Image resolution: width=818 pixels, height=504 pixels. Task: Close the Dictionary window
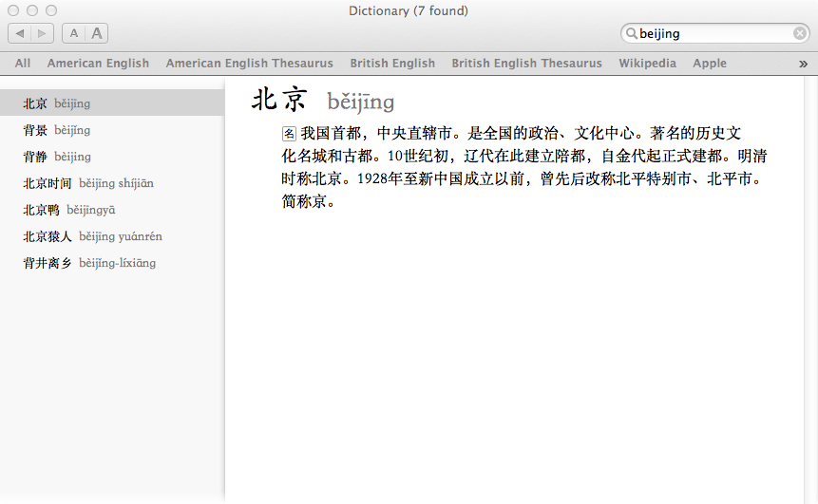tap(13, 10)
